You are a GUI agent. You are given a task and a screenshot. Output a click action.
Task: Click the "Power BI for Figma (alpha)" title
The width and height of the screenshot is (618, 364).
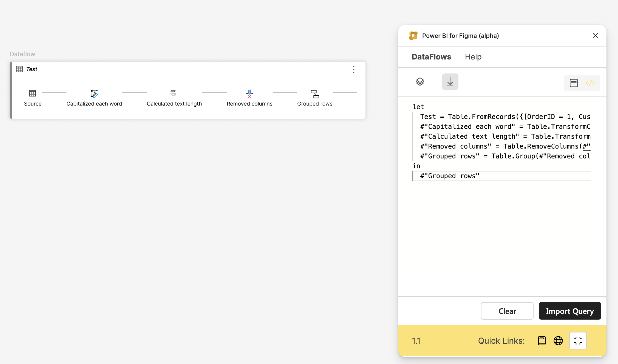460,36
